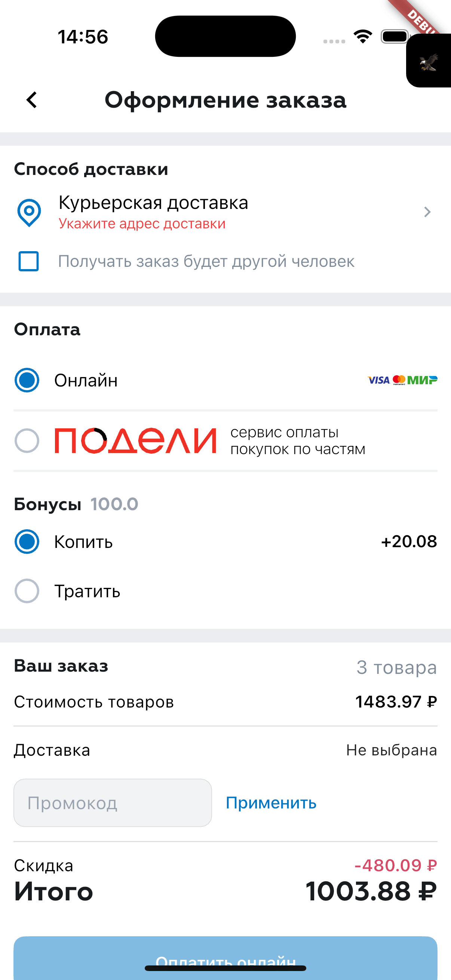Screen dimensions: 451x980
Task: Select the Онлайн payment radio button
Action: click(x=27, y=380)
